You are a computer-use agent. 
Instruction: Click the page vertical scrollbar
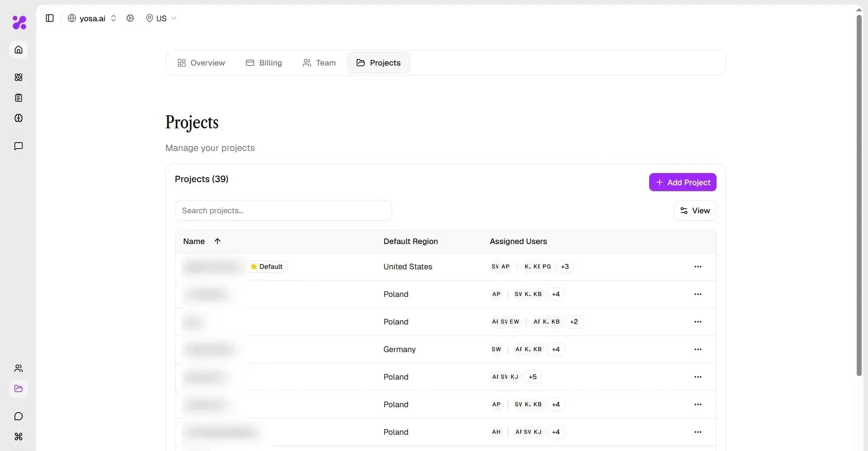click(x=859, y=194)
